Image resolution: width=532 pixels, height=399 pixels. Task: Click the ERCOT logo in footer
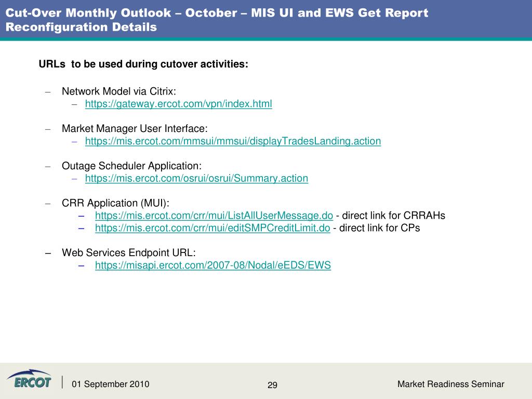point(29,379)
